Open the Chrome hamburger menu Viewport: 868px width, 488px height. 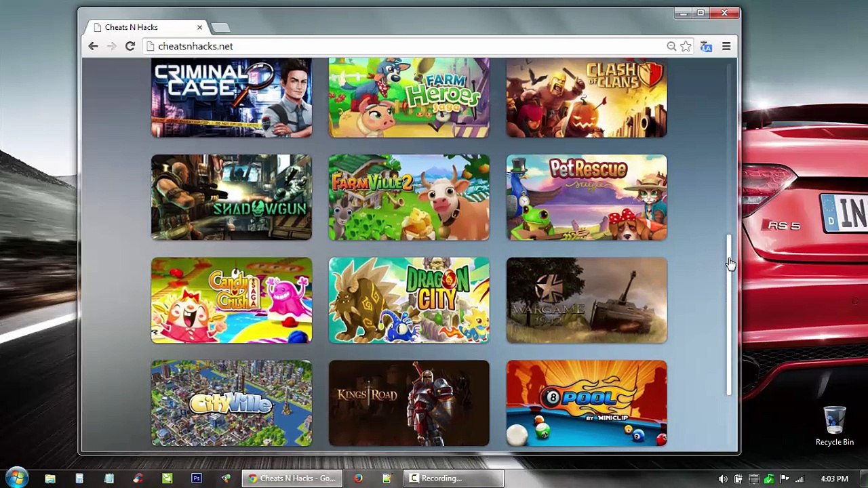726,46
